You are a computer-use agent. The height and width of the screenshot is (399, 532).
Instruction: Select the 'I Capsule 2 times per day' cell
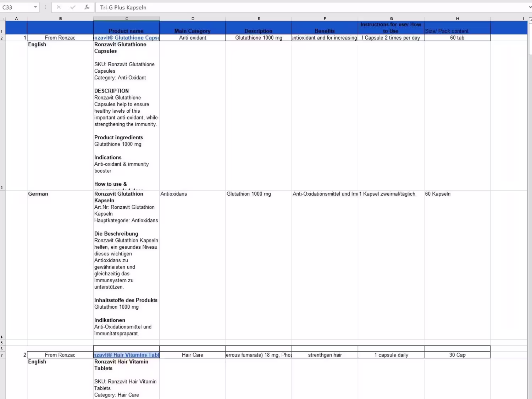click(391, 38)
